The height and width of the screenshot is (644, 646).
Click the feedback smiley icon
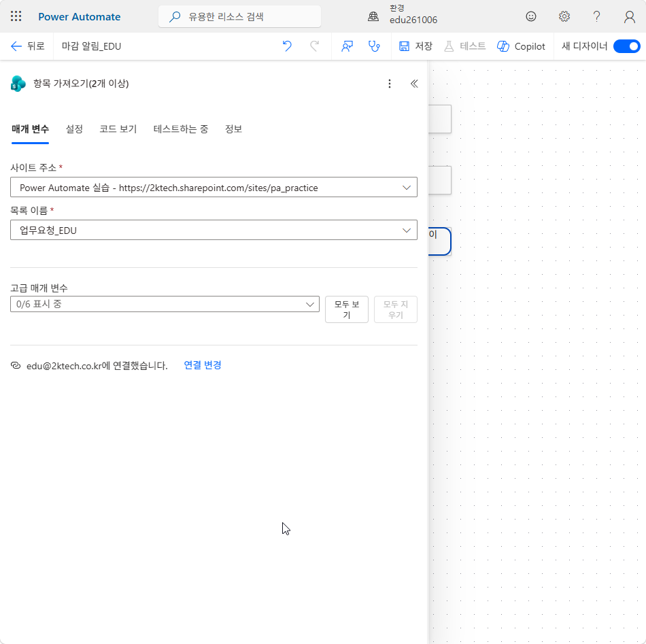click(531, 16)
